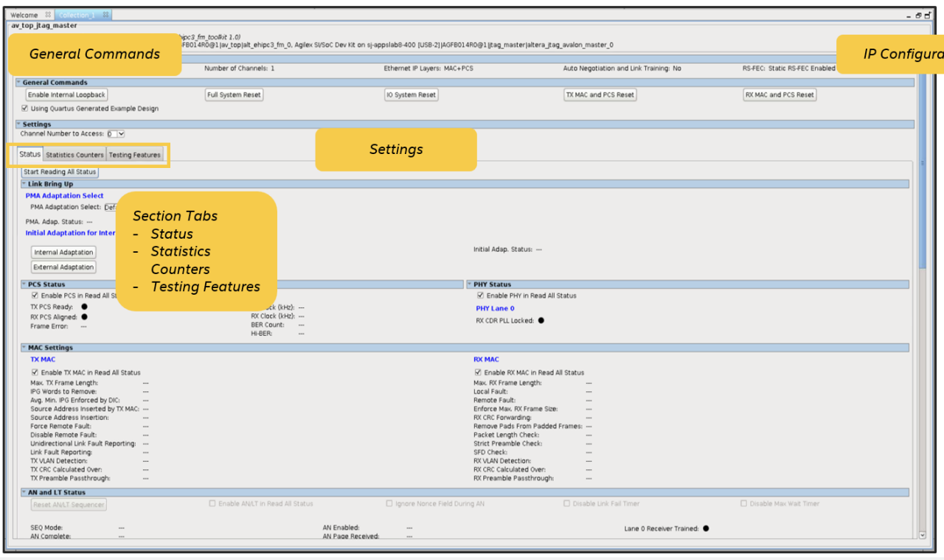
Task: Open the Channel Number to Access dropdown
Action: (119, 133)
